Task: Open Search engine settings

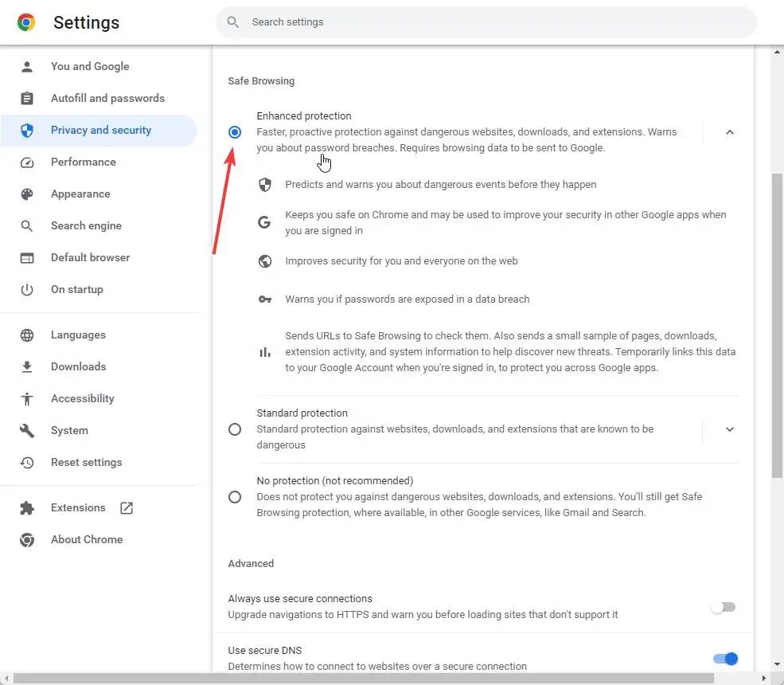Action: point(99,226)
